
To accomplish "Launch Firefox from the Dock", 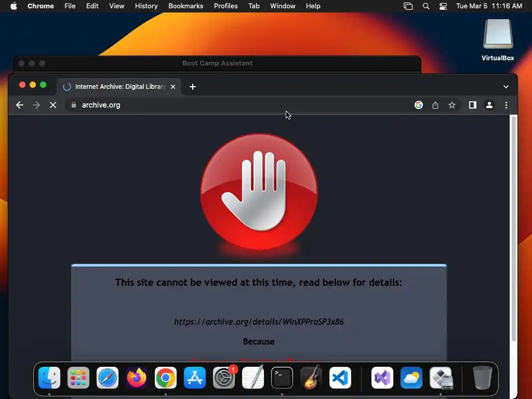I will click(x=137, y=378).
